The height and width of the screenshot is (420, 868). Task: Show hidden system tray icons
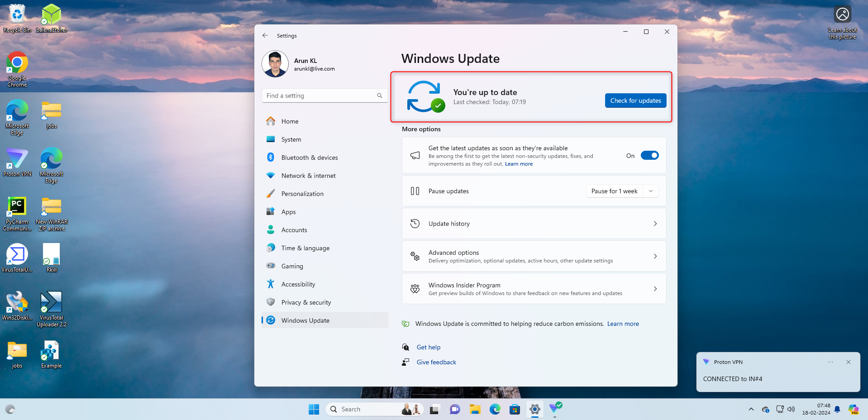(751, 409)
